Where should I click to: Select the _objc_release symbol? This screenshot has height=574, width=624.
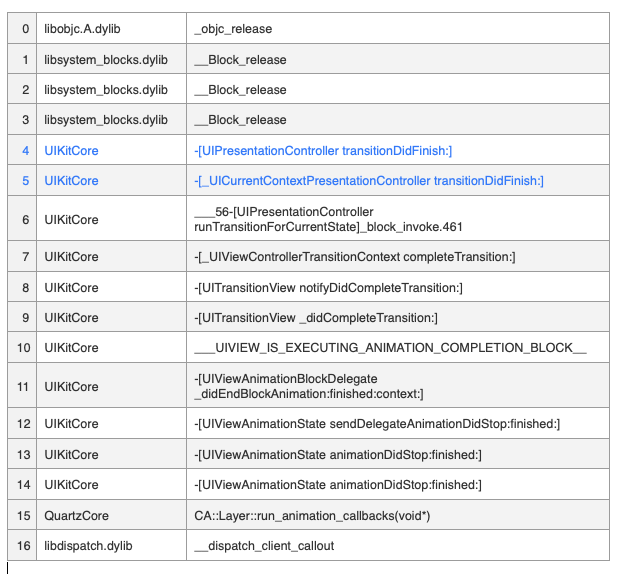pos(233,29)
